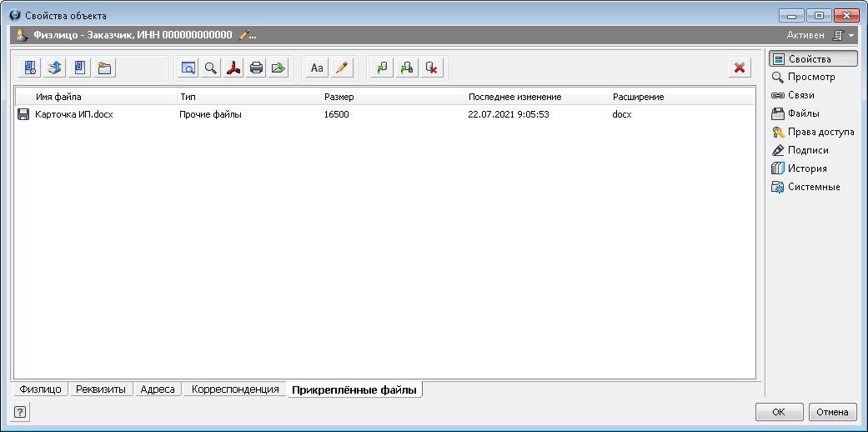Click the magnifier search icon in toolbar
Image resolution: width=868 pixels, height=432 pixels.
(x=212, y=68)
